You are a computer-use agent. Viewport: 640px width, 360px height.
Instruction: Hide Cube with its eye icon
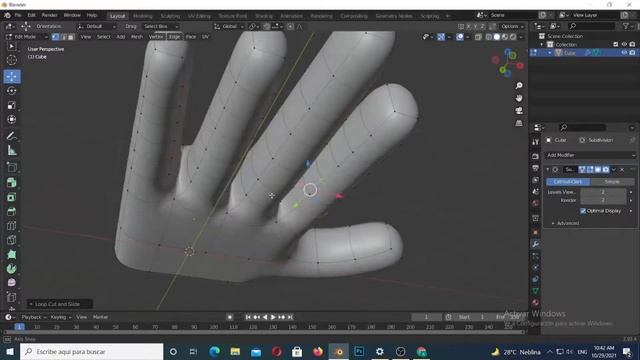[624, 53]
